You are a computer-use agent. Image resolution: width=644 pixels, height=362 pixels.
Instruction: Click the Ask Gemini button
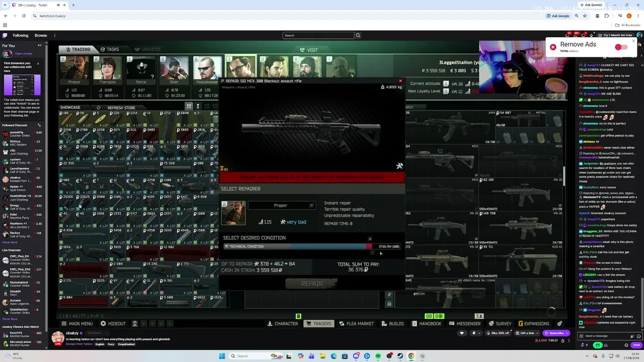click(591, 5)
